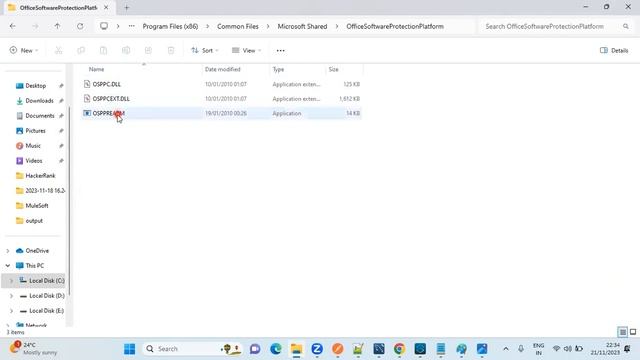Go up one folder level
This screenshot has width=640, height=360.
(x=57, y=26)
